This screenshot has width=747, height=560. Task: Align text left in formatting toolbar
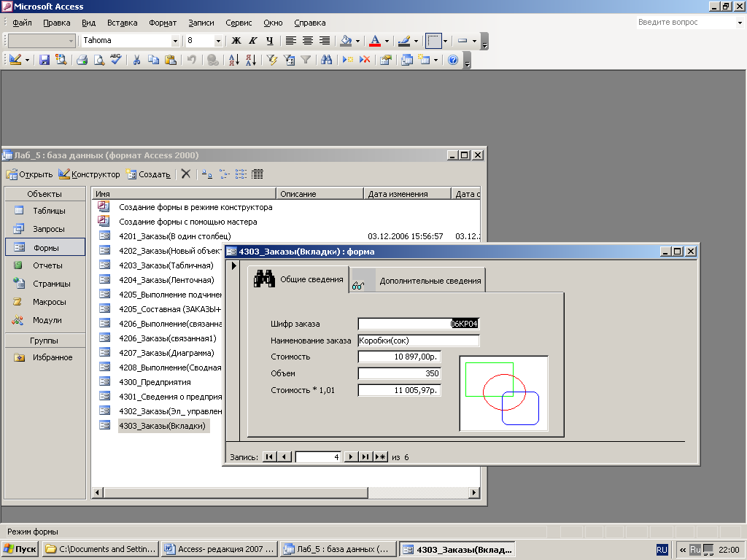(x=290, y=41)
